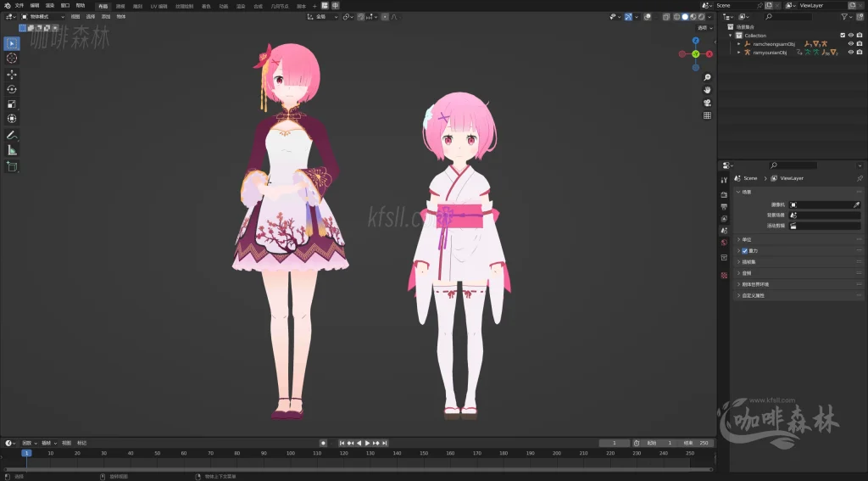Switch to the UV Editing workspace tab

coord(159,6)
